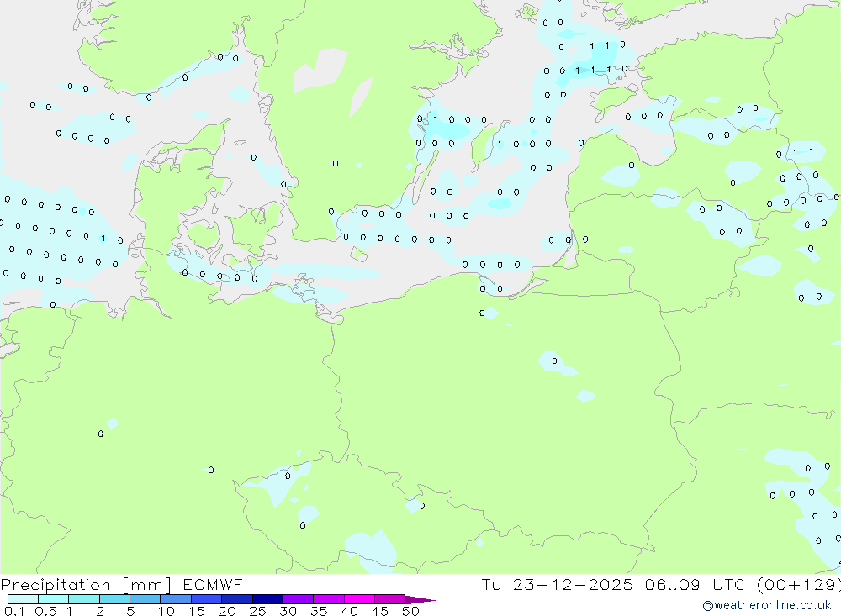
Task: Click the '20' legend scale label
Action: pyautogui.click(x=227, y=611)
